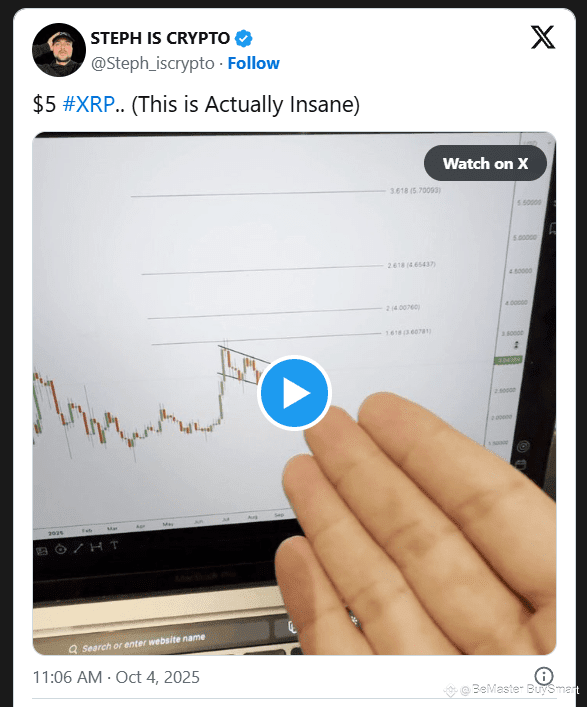
Task: Play the XRP chart video
Action: pyautogui.click(x=294, y=393)
